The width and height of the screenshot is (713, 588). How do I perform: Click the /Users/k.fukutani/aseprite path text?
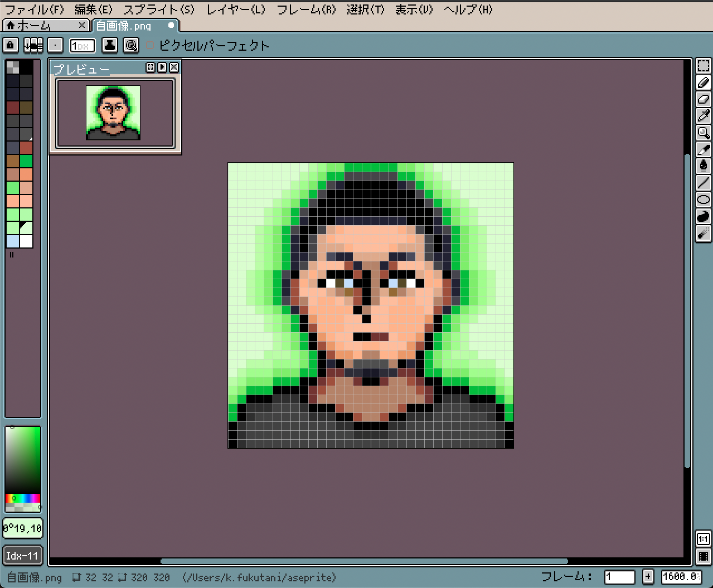(259, 577)
